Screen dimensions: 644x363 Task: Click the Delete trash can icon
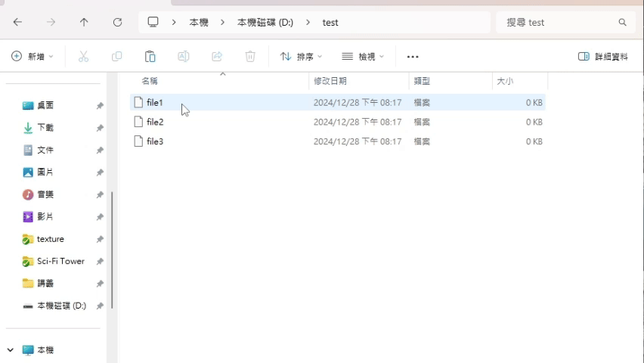pyautogui.click(x=250, y=57)
